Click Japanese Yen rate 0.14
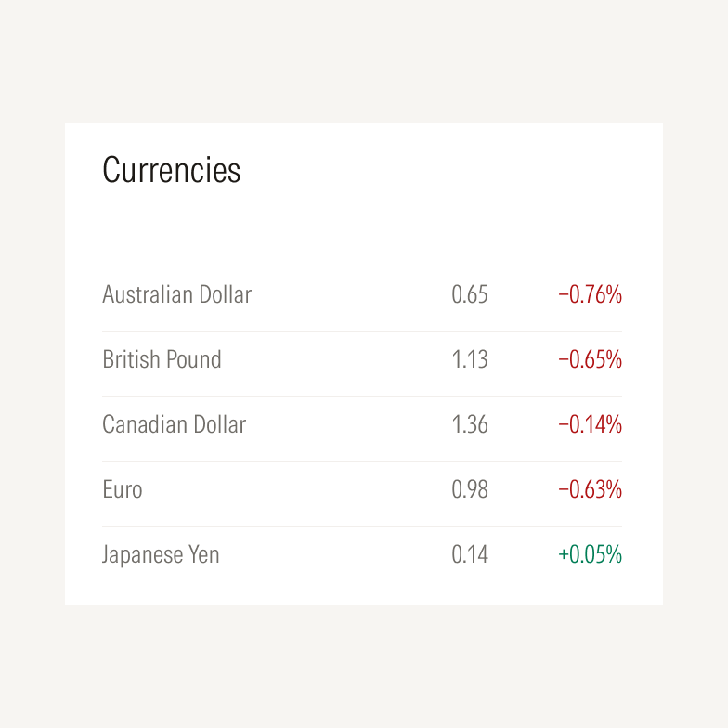Image resolution: width=728 pixels, height=728 pixels. pyautogui.click(x=470, y=555)
